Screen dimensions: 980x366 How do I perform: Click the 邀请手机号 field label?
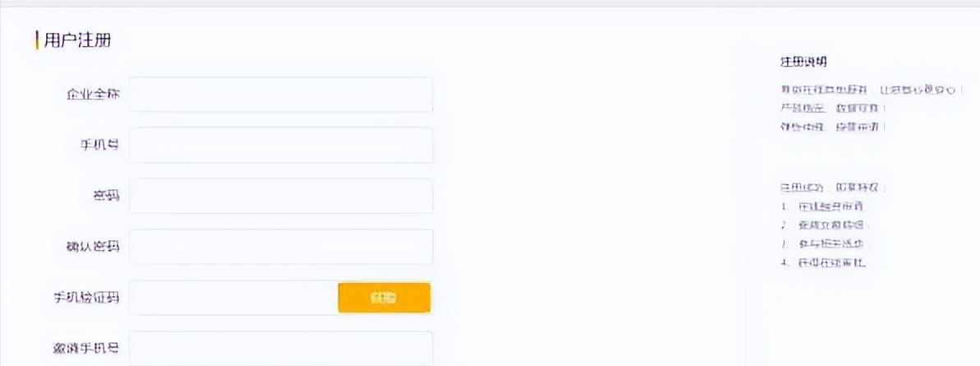(87, 349)
